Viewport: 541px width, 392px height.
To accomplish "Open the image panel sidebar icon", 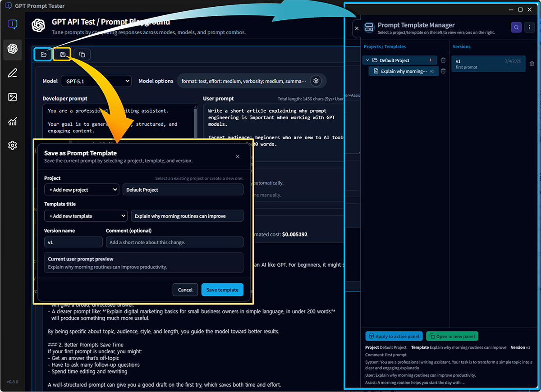I will click(12, 97).
